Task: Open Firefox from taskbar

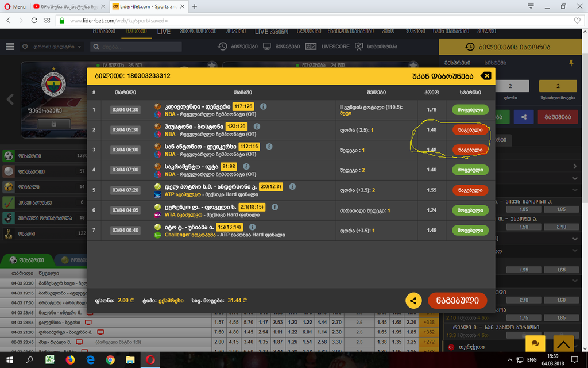Action: point(70,360)
